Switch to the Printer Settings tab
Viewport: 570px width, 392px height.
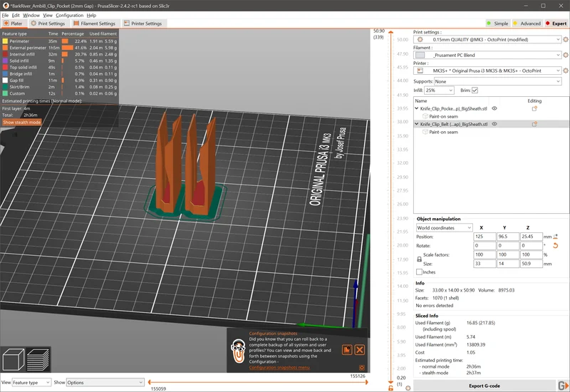pyautogui.click(x=143, y=24)
